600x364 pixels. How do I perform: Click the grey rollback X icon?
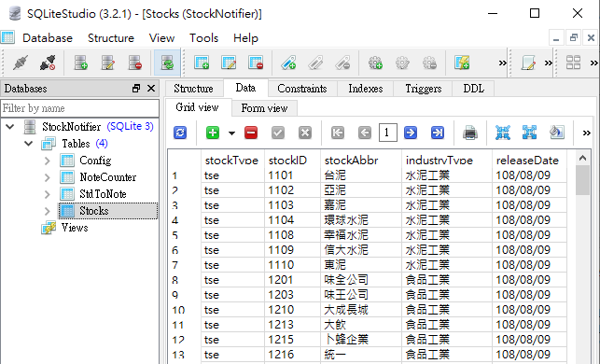point(305,133)
